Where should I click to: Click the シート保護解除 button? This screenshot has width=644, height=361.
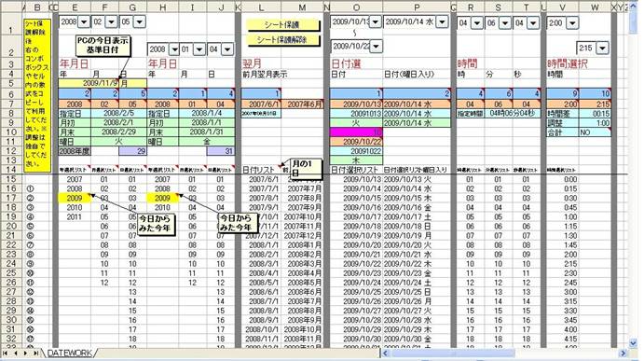[x=283, y=40]
